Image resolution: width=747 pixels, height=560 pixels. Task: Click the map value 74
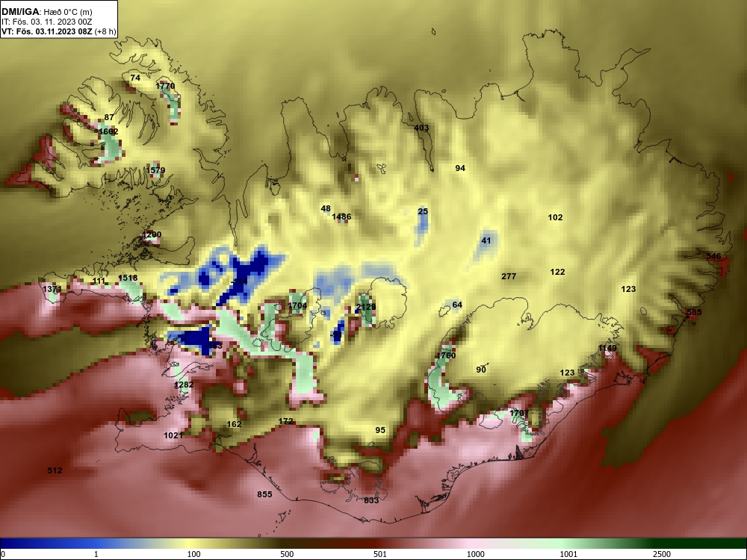[x=135, y=78]
